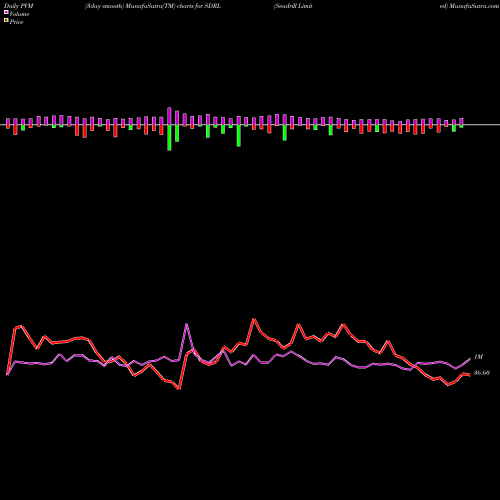Viewport: 500px width, 500px height.
Task: Select the Volume legend label
Action: 19,14
